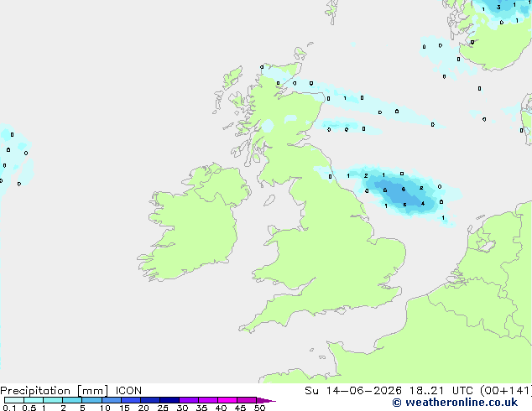Screen dimensions: 532x411
Task: Open the weatheronline.co.uk copyright link
Action: tap(455, 403)
